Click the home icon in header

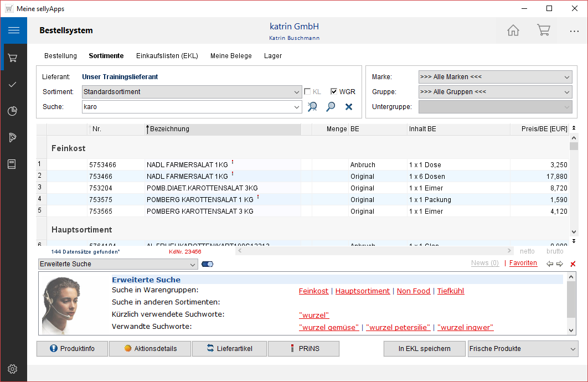(513, 30)
